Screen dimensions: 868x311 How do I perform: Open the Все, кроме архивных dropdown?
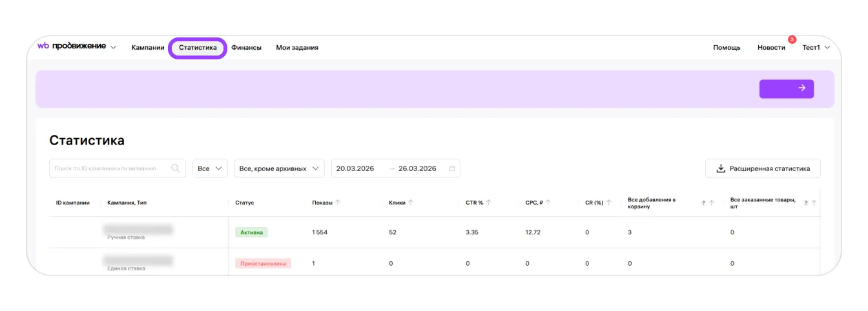click(x=280, y=168)
